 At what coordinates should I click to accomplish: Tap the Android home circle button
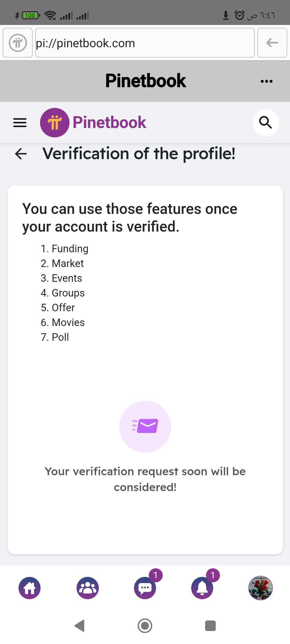(x=145, y=626)
